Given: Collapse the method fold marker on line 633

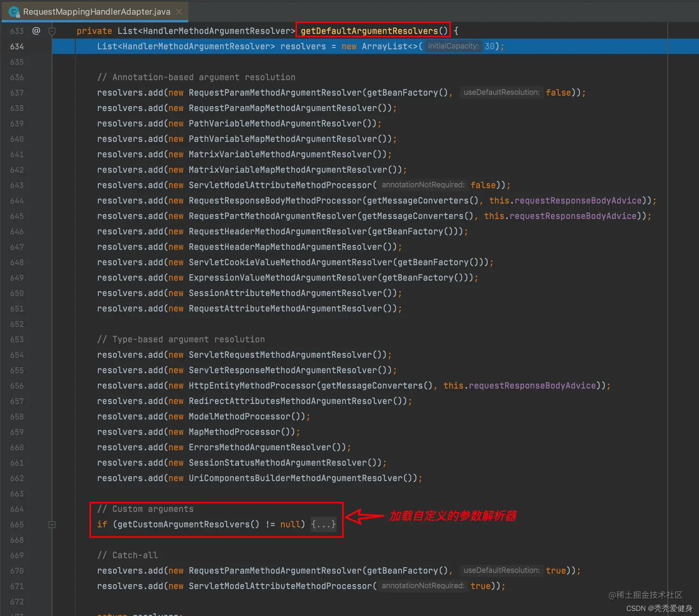Looking at the screenshot, I should point(52,31).
